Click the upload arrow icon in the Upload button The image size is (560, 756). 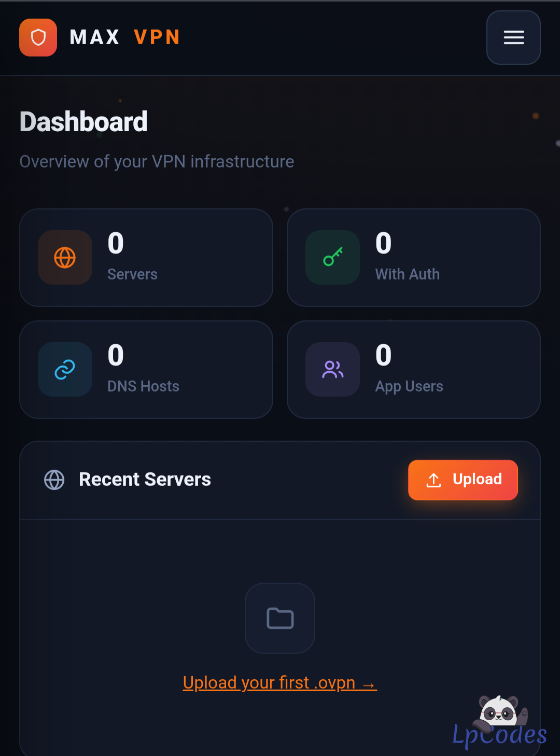(x=433, y=480)
